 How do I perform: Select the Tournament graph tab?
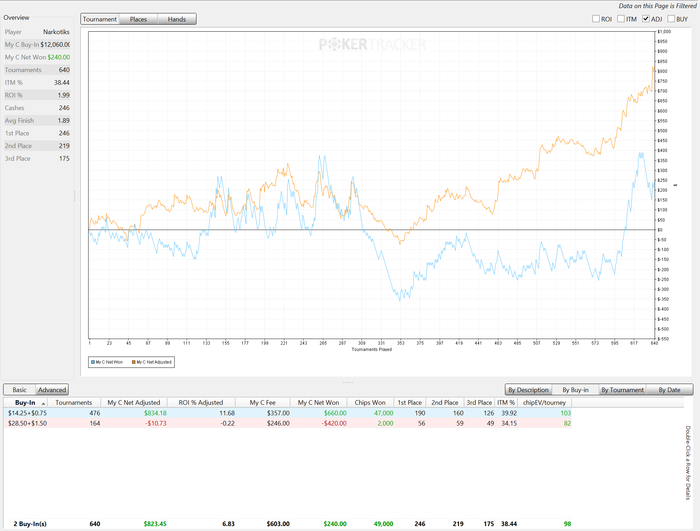tap(100, 19)
